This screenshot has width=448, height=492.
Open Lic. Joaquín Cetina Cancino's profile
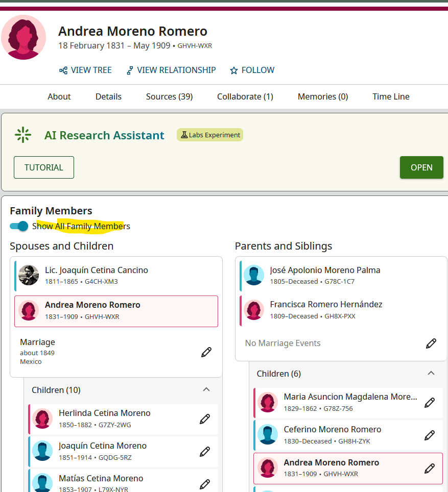97,270
